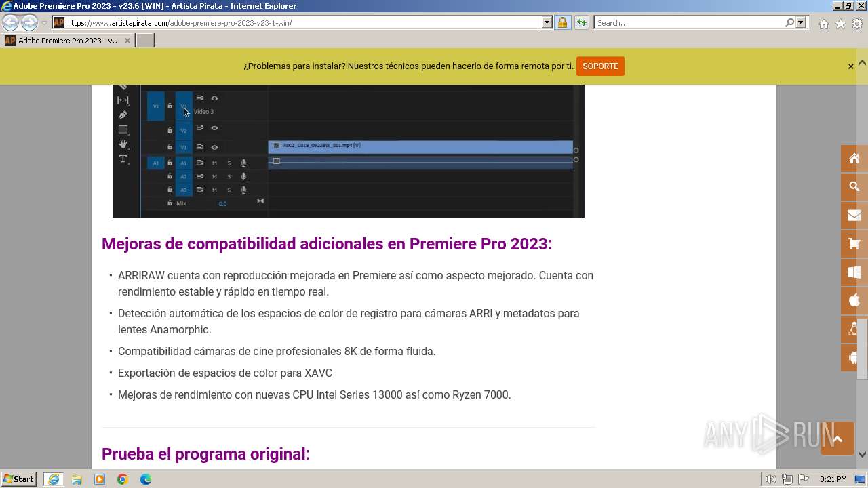Toggle the V1 track eye icon
The width and height of the screenshot is (868, 488).
point(214,147)
